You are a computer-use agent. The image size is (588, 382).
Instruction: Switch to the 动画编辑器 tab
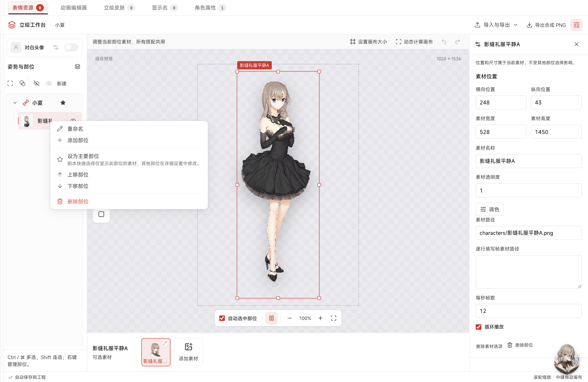(x=74, y=7)
